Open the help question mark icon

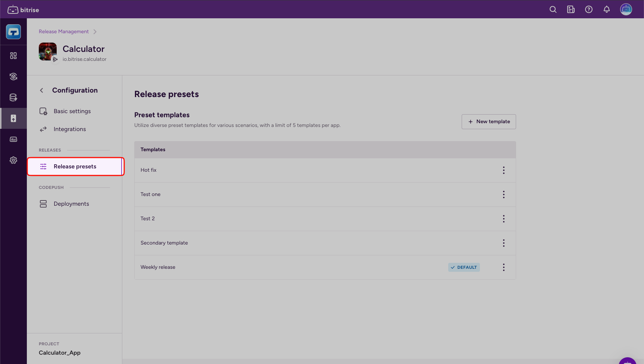(589, 10)
